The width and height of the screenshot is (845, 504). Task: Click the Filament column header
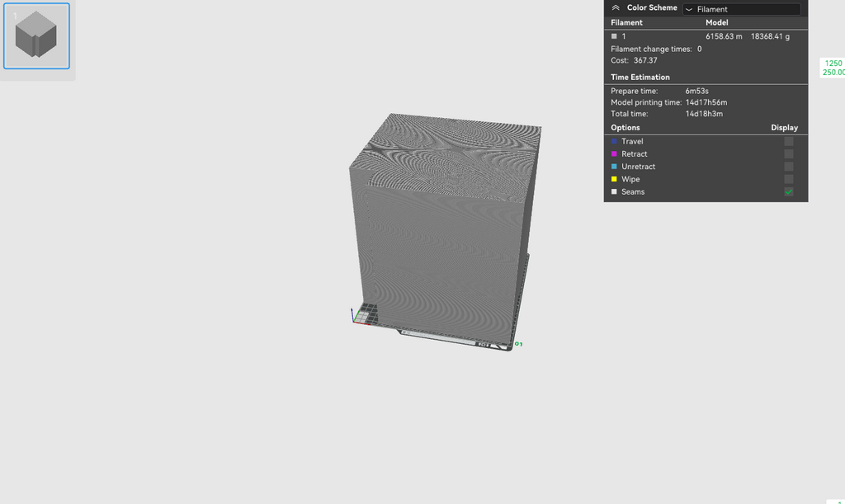(x=626, y=22)
